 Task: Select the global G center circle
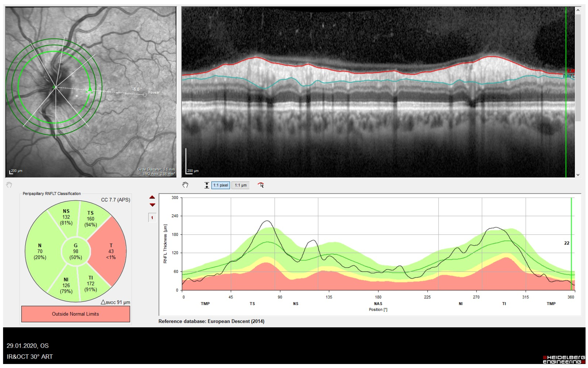pyautogui.click(x=76, y=251)
